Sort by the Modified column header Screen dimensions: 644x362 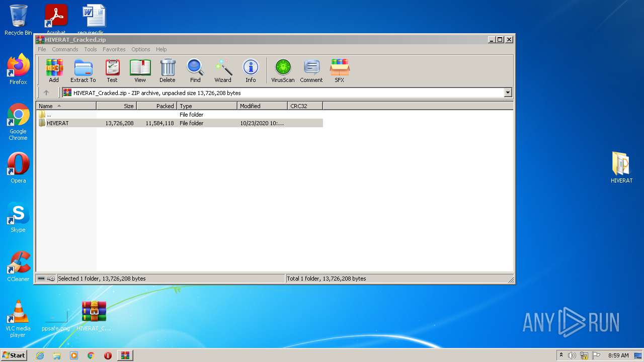pyautogui.click(x=262, y=106)
